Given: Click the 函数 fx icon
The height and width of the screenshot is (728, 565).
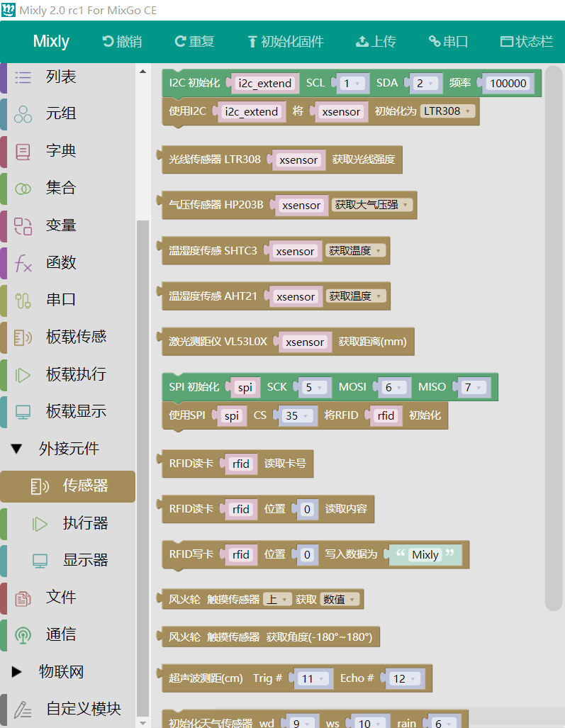Looking at the screenshot, I should point(23,263).
